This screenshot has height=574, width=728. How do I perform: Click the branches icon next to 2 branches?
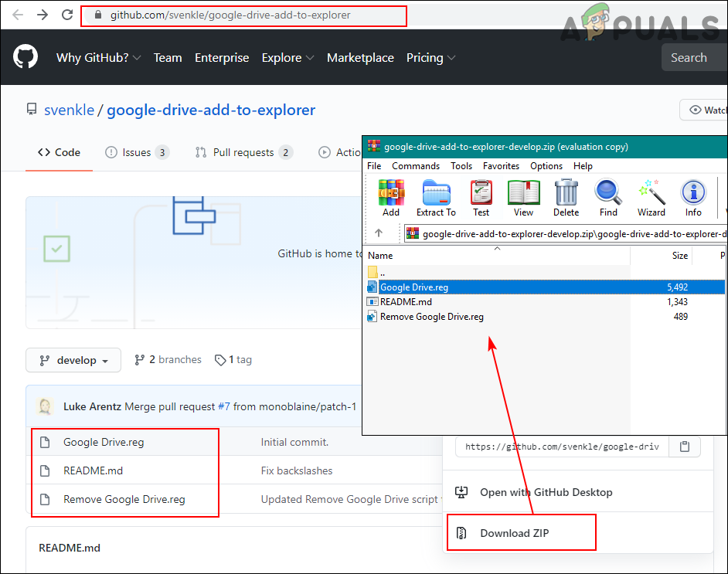(x=139, y=360)
